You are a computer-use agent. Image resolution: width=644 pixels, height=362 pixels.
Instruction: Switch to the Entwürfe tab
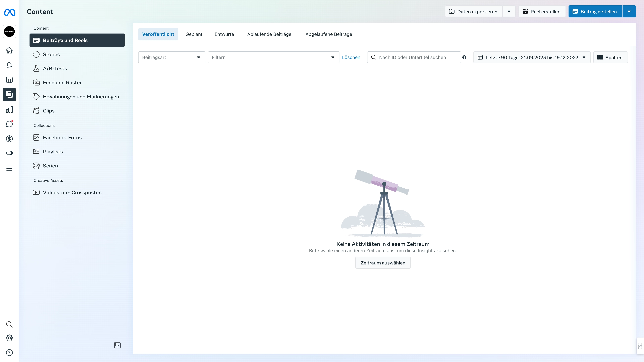(x=224, y=34)
